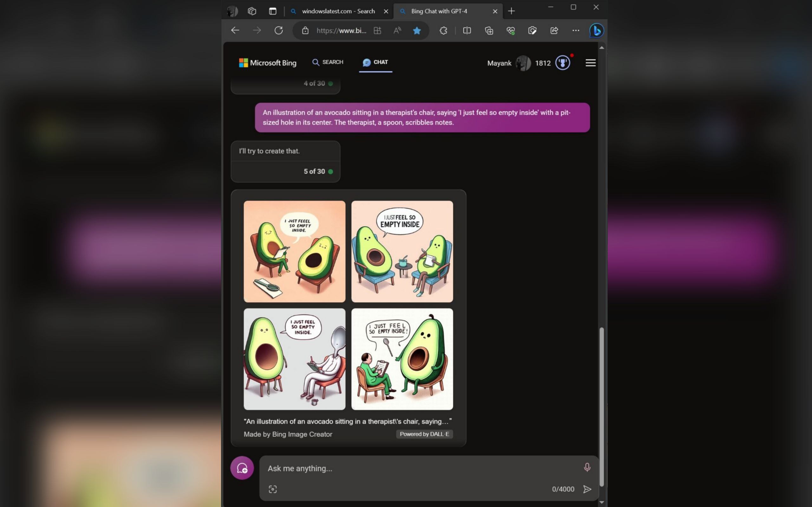This screenshot has height=507, width=812.
Task: Click the Microsoft Bing logo icon
Action: (243, 62)
